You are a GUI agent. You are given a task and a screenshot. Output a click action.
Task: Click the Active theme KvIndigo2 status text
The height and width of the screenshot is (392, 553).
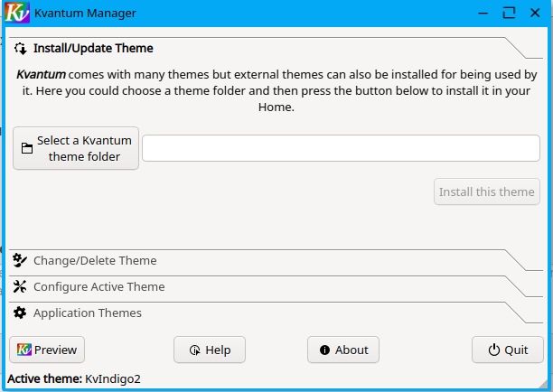pyautogui.click(x=74, y=379)
